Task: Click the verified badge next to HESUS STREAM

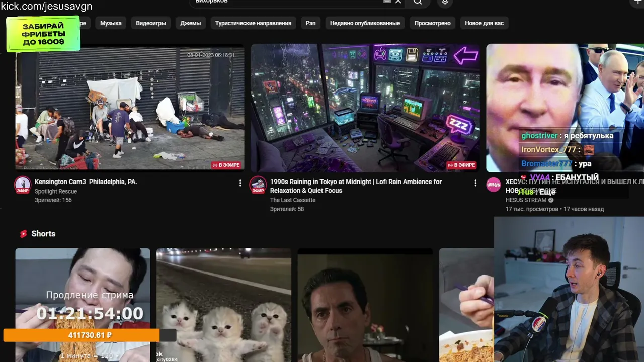Action: (551, 200)
